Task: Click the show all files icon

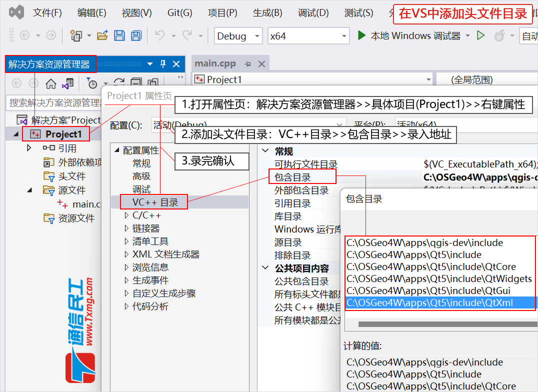Action: 153,82
